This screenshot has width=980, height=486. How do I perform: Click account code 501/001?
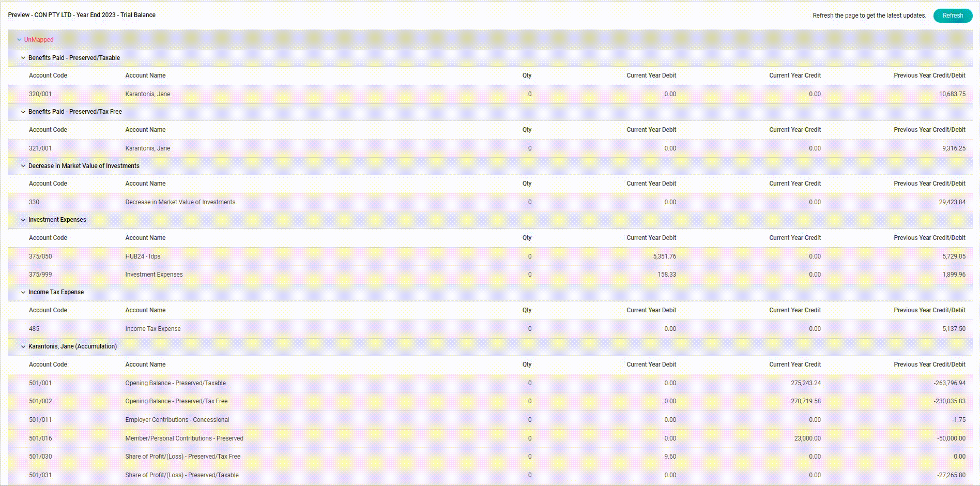(40, 383)
